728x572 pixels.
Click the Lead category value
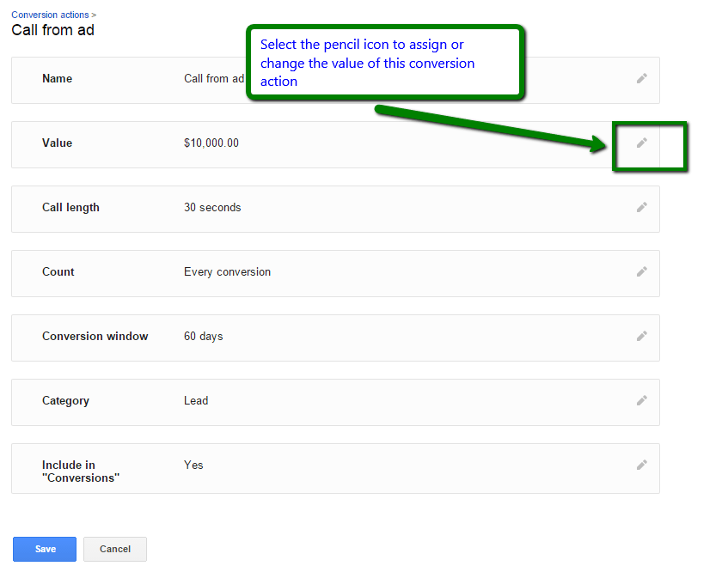pyautogui.click(x=196, y=401)
